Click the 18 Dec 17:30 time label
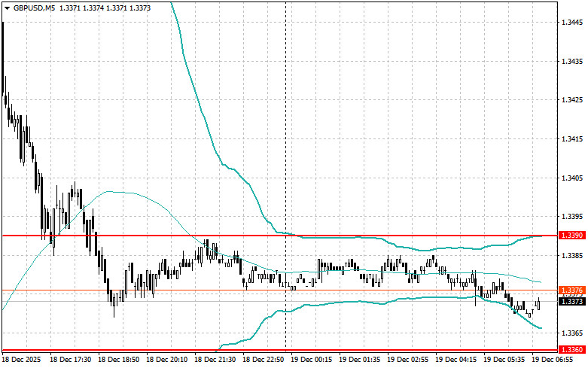The height and width of the screenshot is (368, 588). pos(71,360)
